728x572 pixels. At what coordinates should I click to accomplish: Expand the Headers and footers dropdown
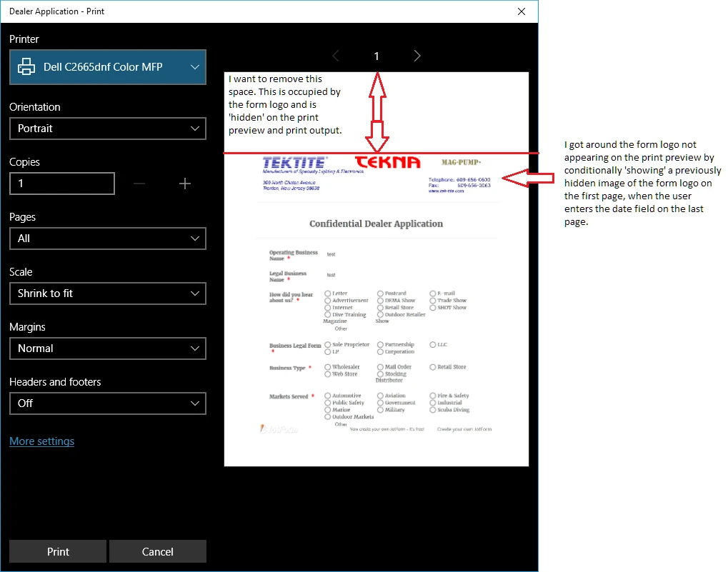107,403
